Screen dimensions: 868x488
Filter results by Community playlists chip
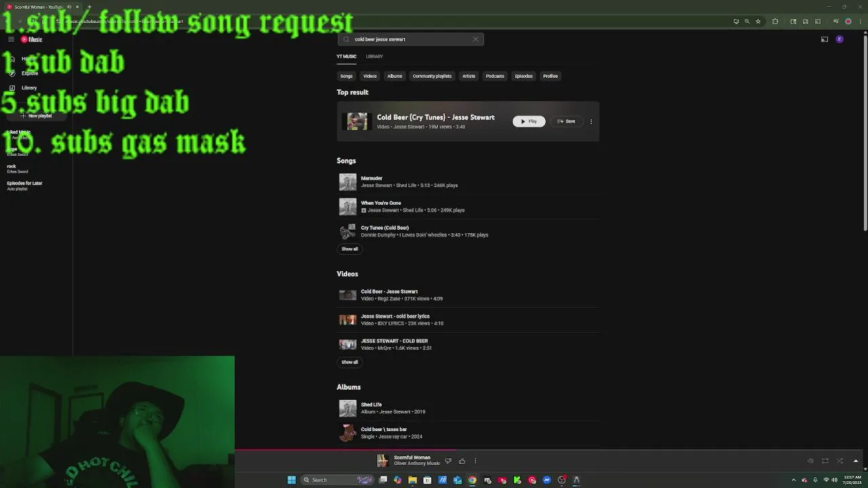[432, 76]
